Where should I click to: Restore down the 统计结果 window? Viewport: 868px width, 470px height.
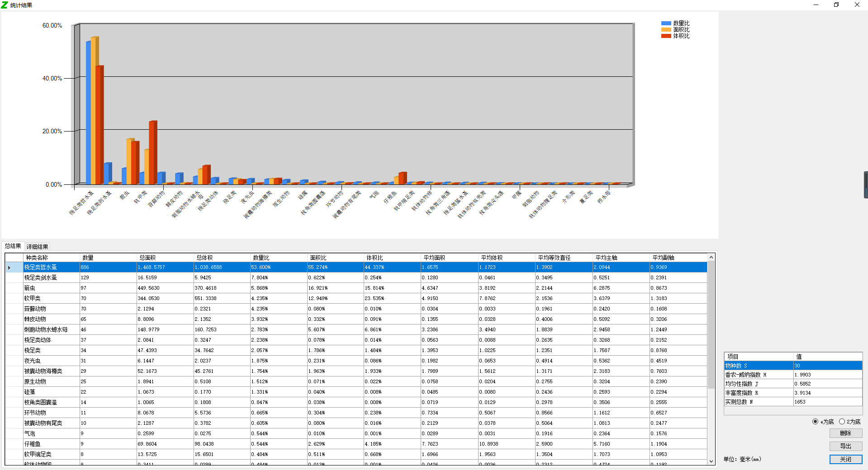click(836, 5)
